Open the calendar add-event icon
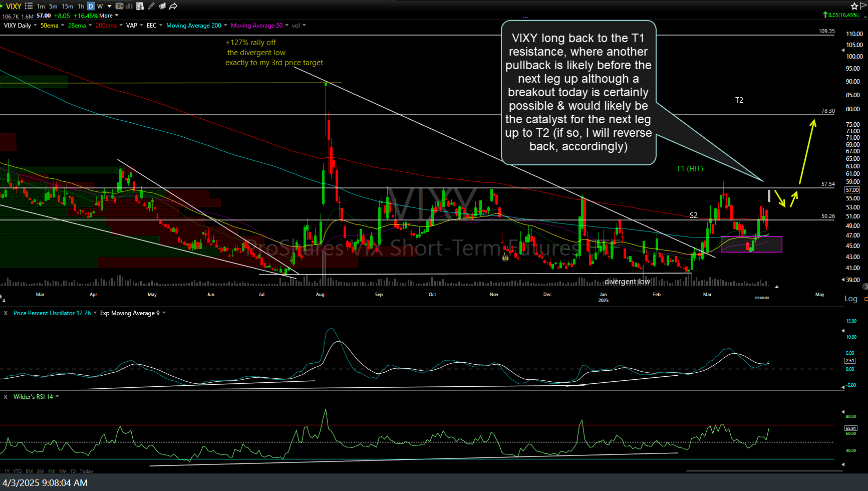This screenshot has width=868, height=491. (140, 6)
